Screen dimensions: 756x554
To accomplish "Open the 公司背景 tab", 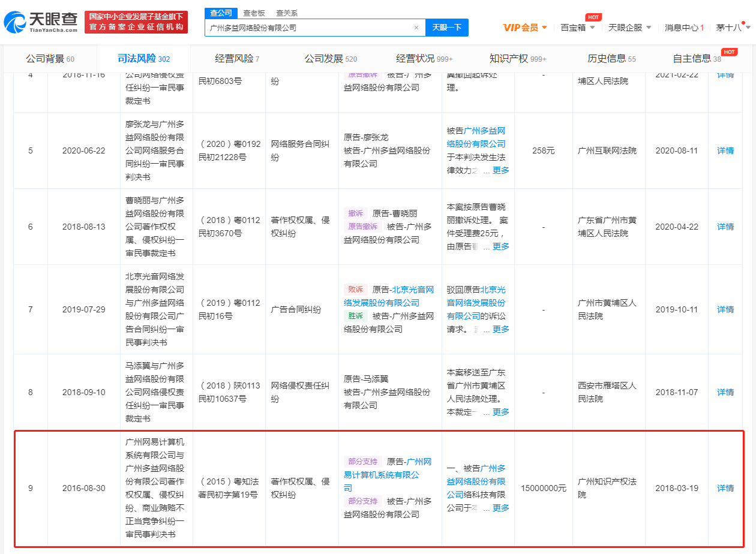I will 50,59.
